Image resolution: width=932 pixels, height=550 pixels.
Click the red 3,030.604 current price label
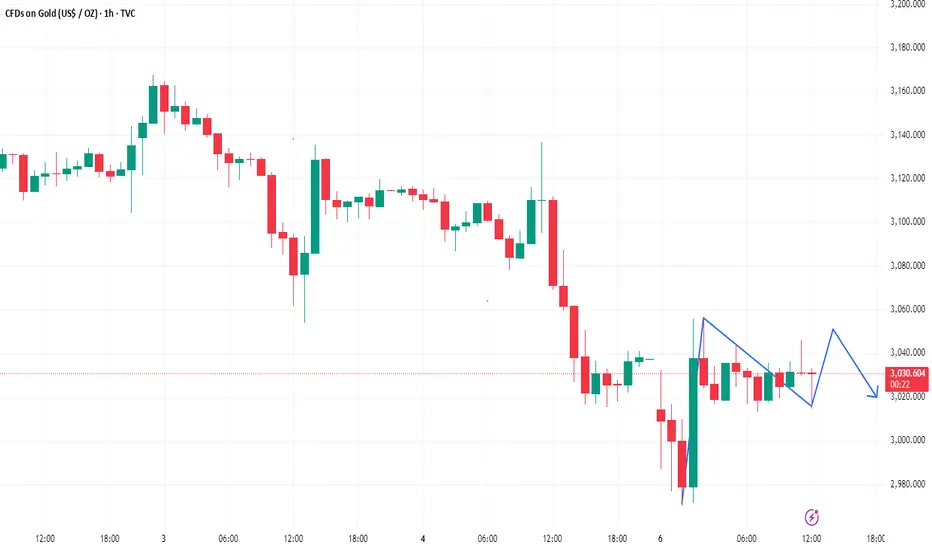[907, 378]
